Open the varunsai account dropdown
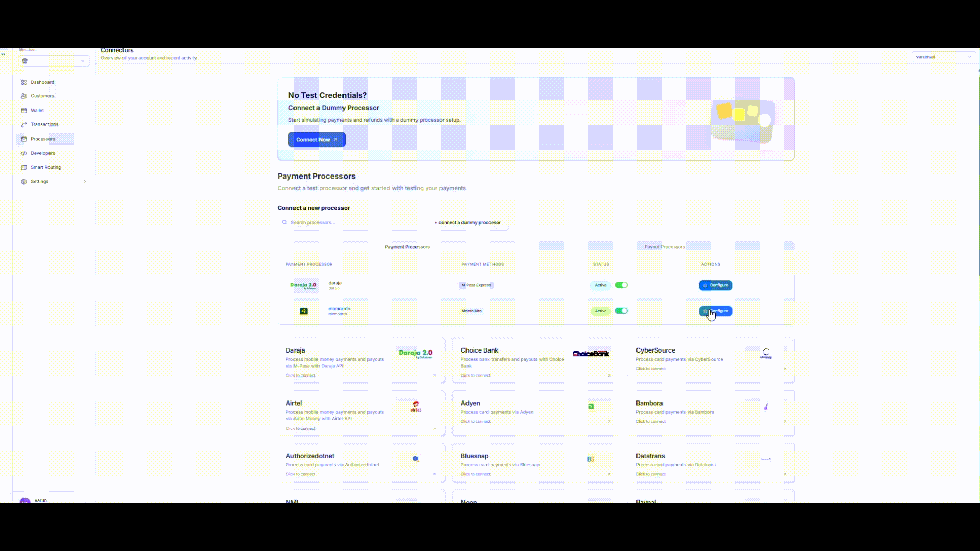Viewport: 980px width, 551px height. (x=943, y=57)
